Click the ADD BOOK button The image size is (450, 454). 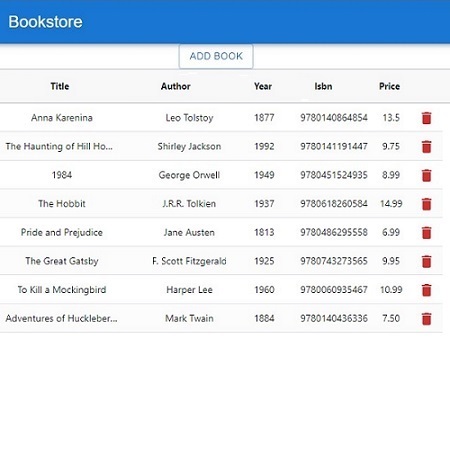pyautogui.click(x=216, y=56)
